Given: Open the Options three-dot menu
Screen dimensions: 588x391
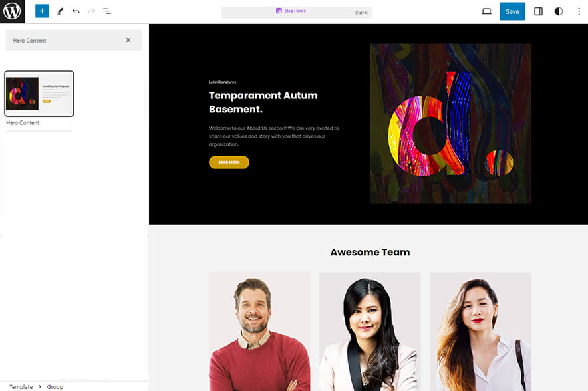Looking at the screenshot, I should 579,11.
